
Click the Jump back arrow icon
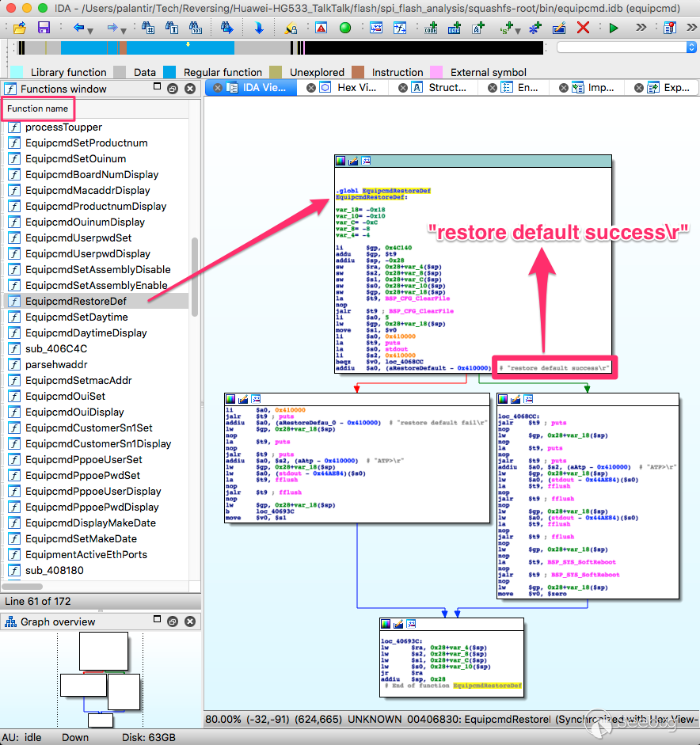pos(78,28)
